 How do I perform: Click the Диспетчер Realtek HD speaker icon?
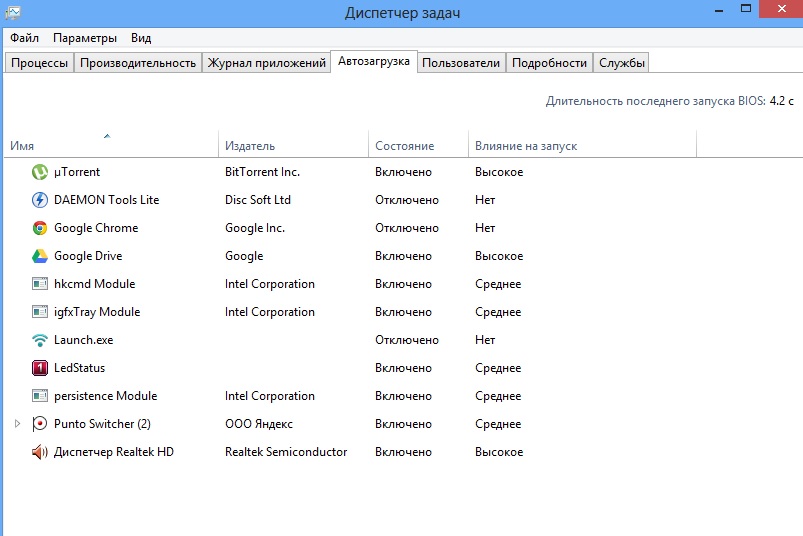click(x=40, y=452)
